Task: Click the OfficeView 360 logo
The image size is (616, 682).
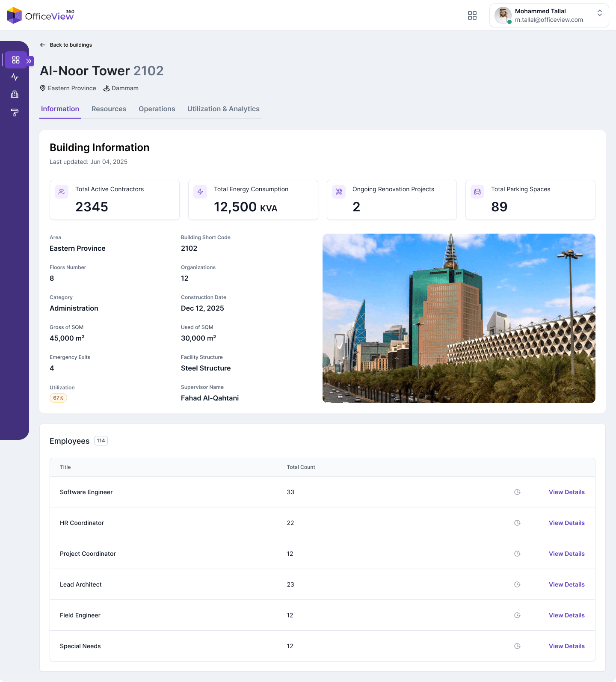Action: click(41, 15)
